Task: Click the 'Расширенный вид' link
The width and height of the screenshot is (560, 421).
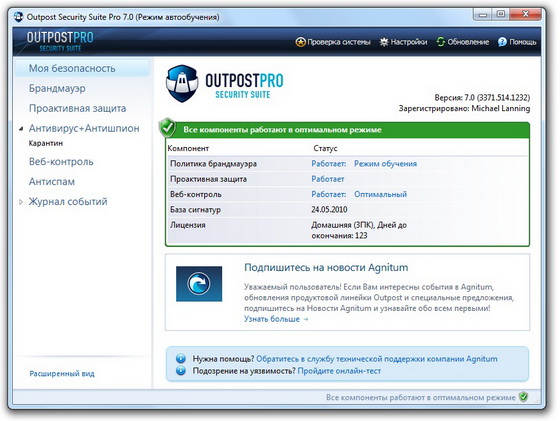Action: (62, 374)
